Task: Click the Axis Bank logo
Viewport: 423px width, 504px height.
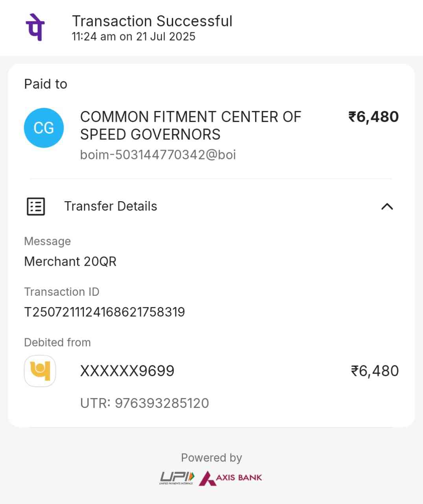Action: 231,478
